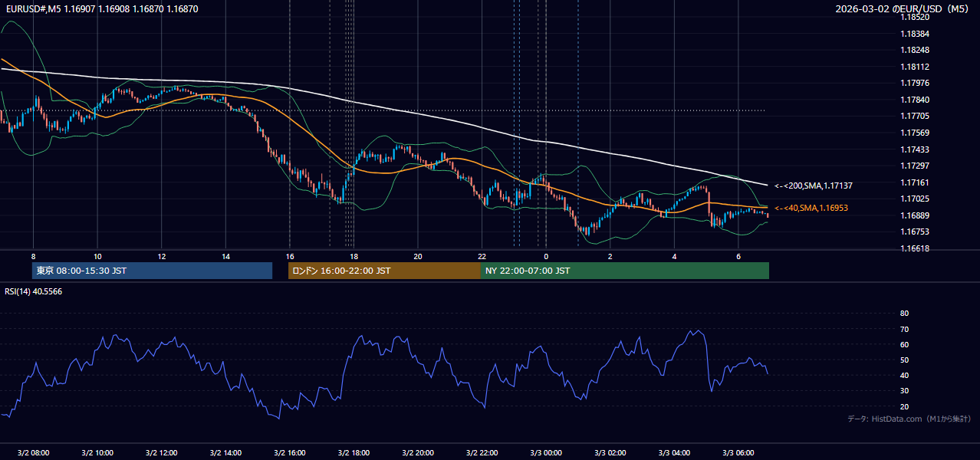
Task: Click the '3/2 16:00' time label
Action: (x=289, y=452)
